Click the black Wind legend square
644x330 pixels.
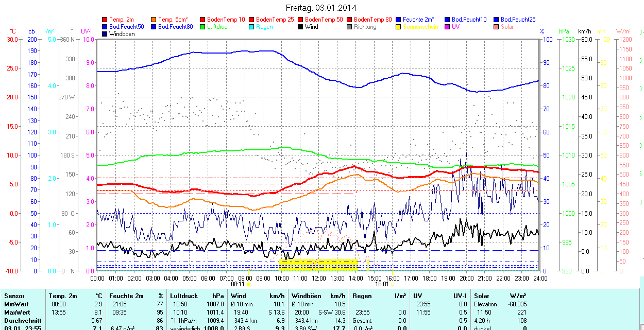pos(300,27)
